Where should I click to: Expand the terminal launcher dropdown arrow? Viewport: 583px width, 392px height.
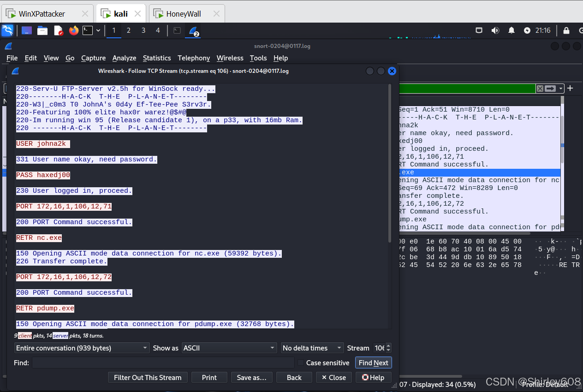click(98, 30)
